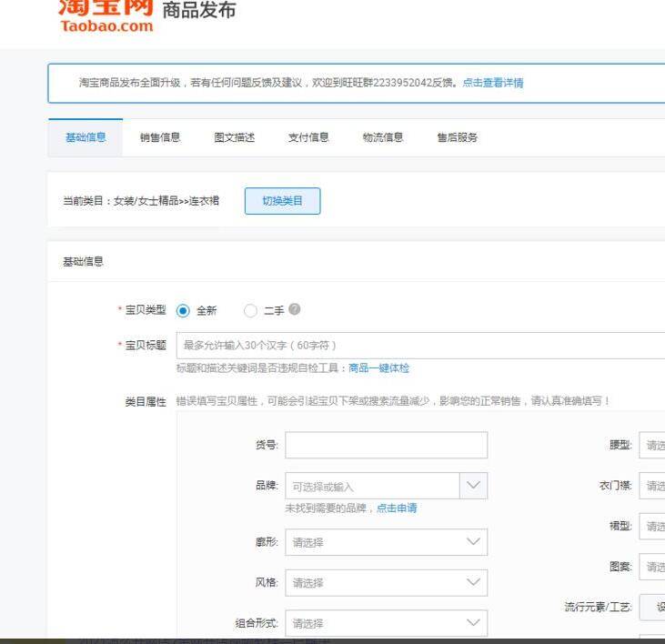Open the 商品一键体检 link
The height and width of the screenshot is (644, 665).
[x=378, y=368]
